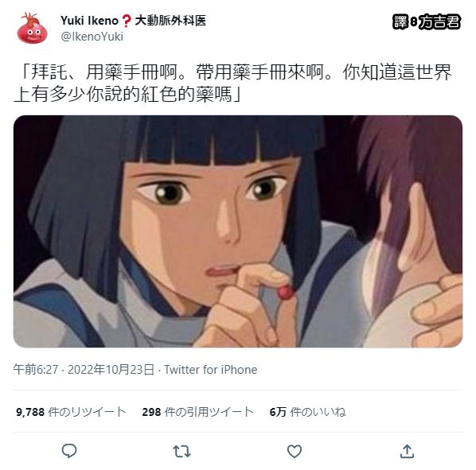Screen dimensions: 476x470
Task: Open the red slime profile avatar
Action: pyautogui.click(x=33, y=28)
